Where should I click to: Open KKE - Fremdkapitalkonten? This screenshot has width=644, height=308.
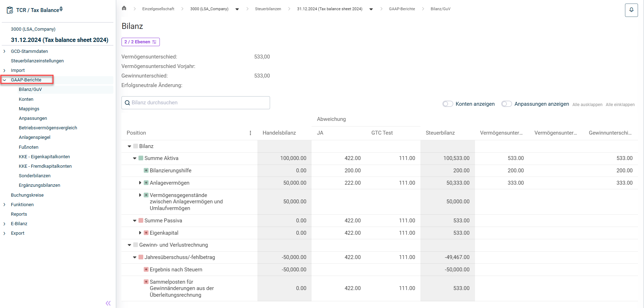point(45,166)
